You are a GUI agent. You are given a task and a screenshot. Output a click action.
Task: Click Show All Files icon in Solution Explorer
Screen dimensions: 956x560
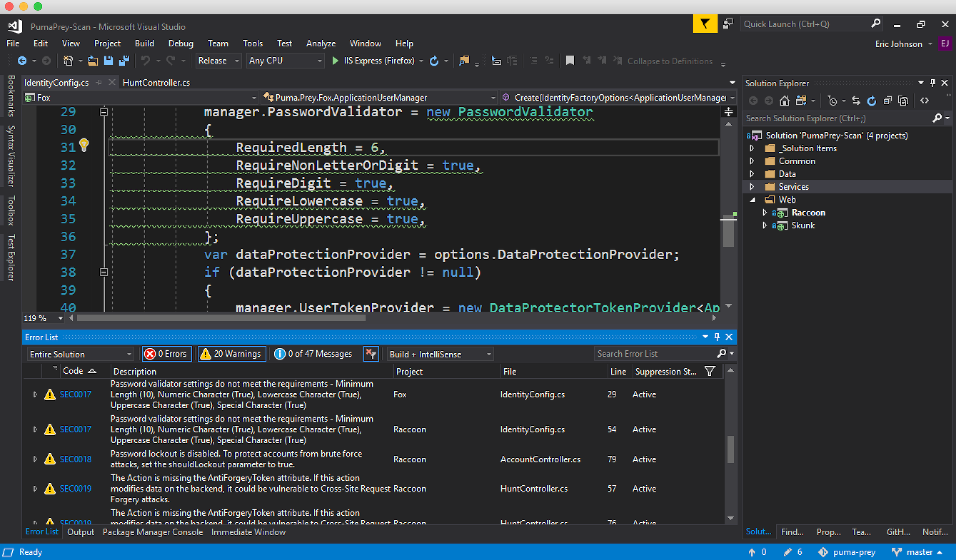point(903,100)
